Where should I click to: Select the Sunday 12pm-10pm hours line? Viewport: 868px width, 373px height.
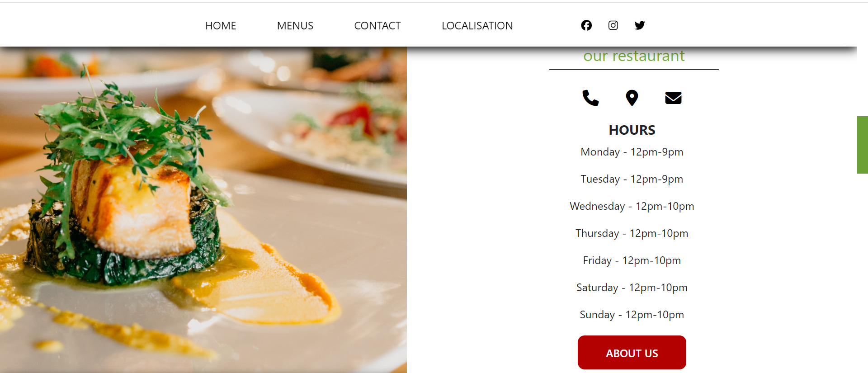[x=632, y=315]
